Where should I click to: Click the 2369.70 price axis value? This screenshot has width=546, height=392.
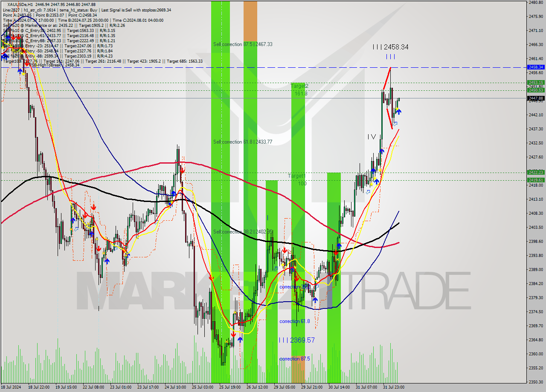point(536,326)
